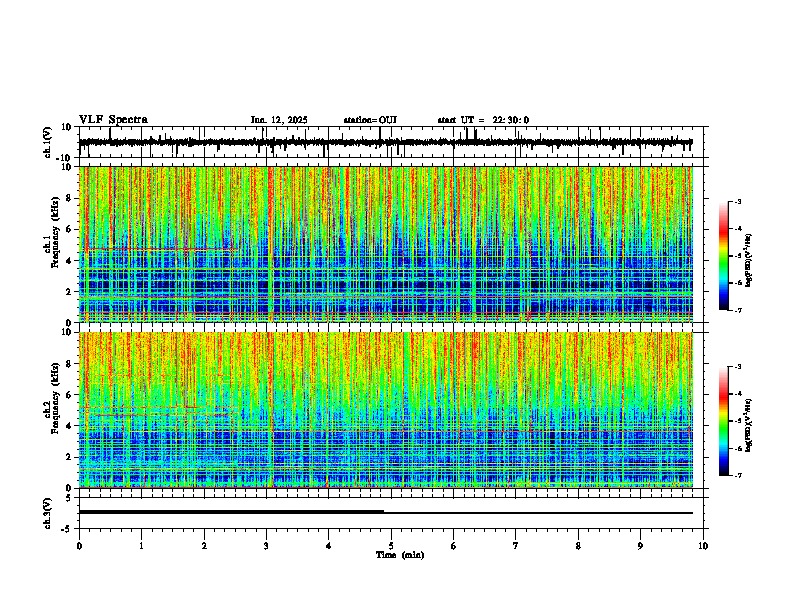792x612 pixels.
Task: Click the ch.3 voltage trace line
Action: (x=385, y=513)
